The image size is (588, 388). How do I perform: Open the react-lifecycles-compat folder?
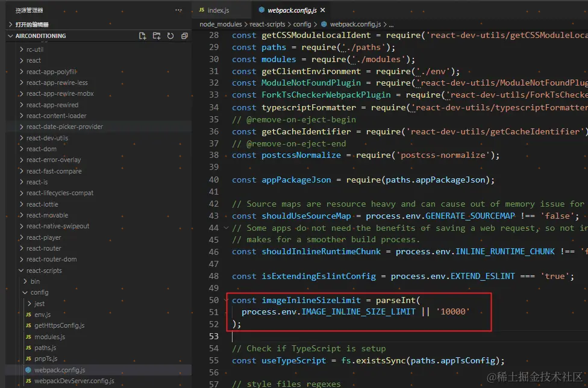point(60,193)
